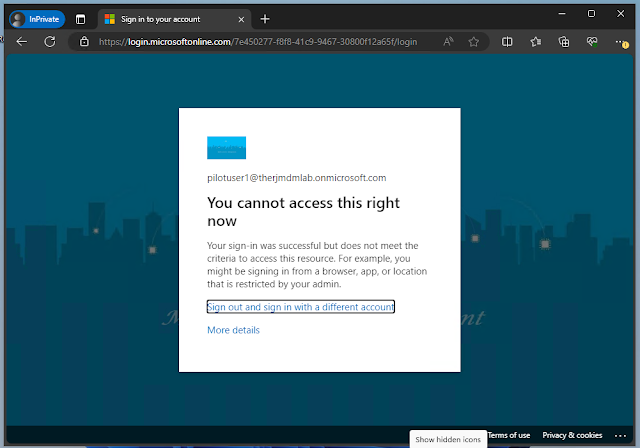This screenshot has height=448, width=640.
Task: Open split screen view icon
Action: (x=507, y=42)
